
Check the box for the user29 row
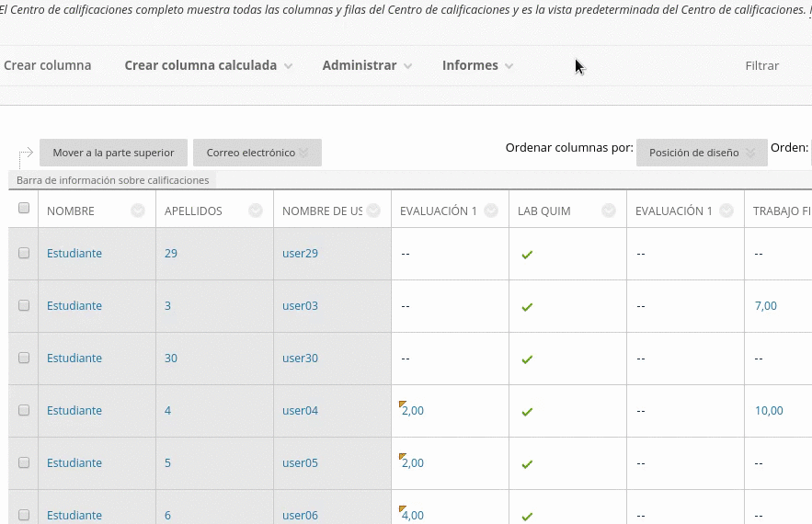pos(24,253)
